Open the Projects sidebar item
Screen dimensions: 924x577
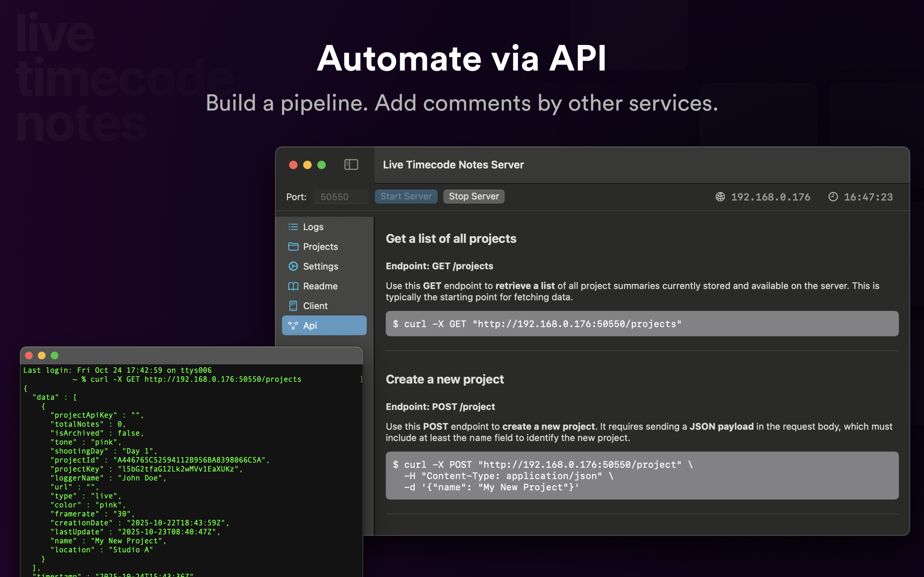pyautogui.click(x=320, y=247)
